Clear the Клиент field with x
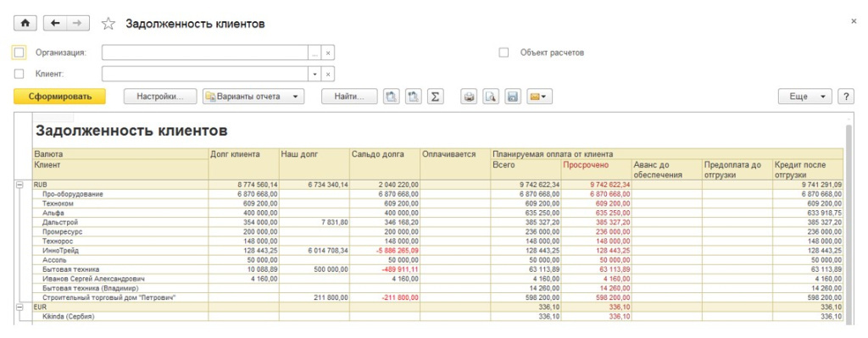The width and height of the screenshot is (868, 338). (328, 75)
